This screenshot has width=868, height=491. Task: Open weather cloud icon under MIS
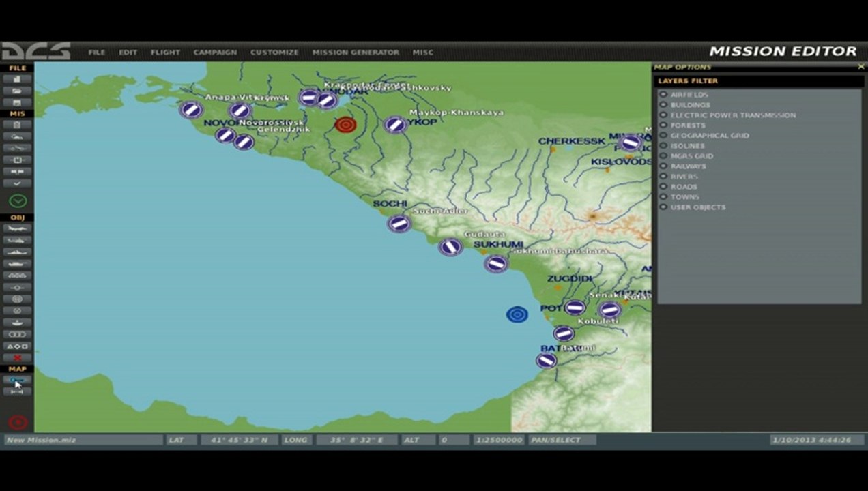[17, 136]
